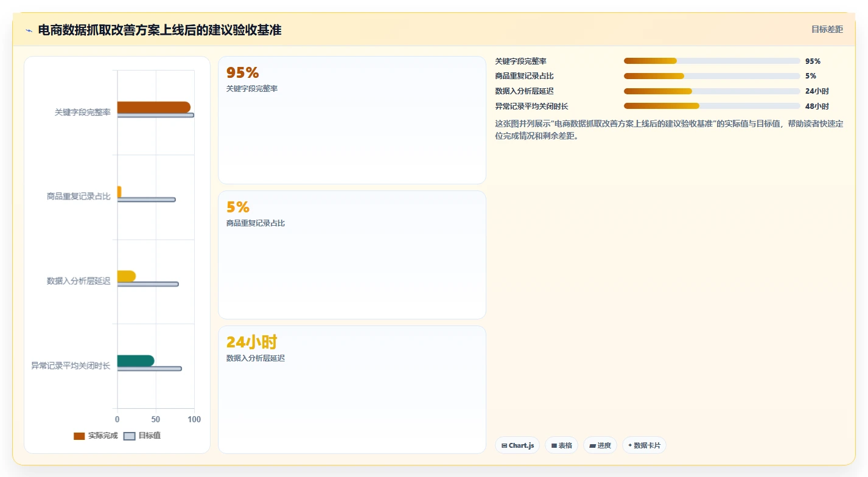Viewport: 868px width, 477px height.
Task: Click the gray target bar for 商品重复记录占比
Action: 146,200
